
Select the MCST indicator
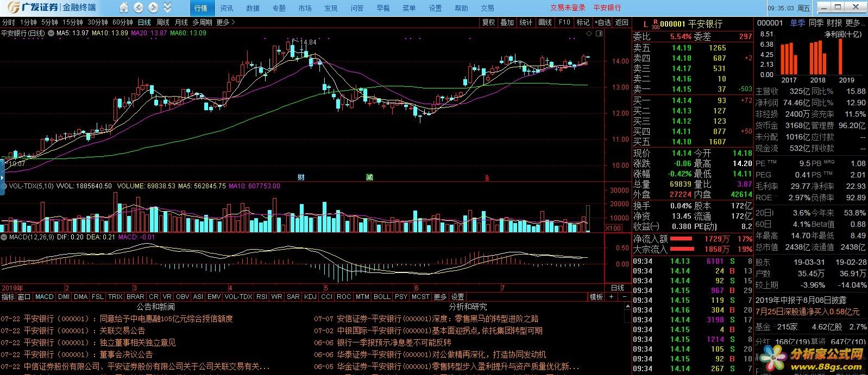(420, 297)
